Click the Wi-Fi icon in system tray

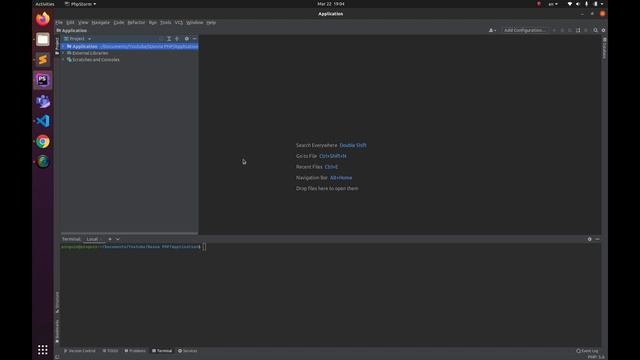[570, 4]
